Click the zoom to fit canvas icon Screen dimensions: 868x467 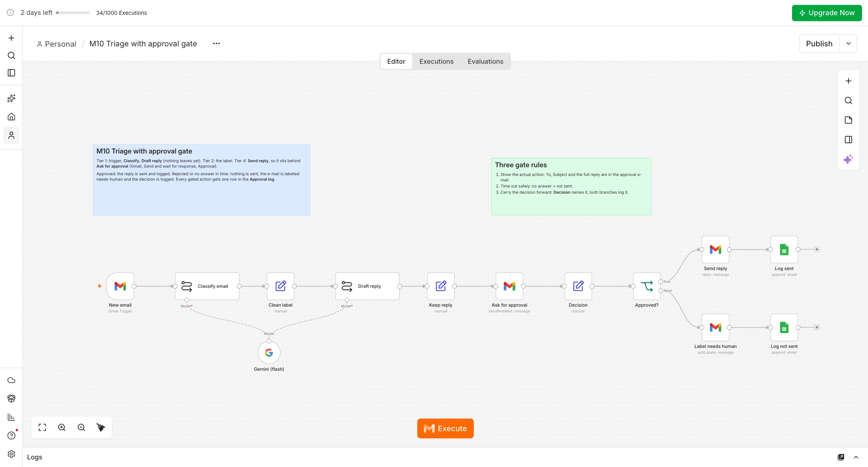42,428
